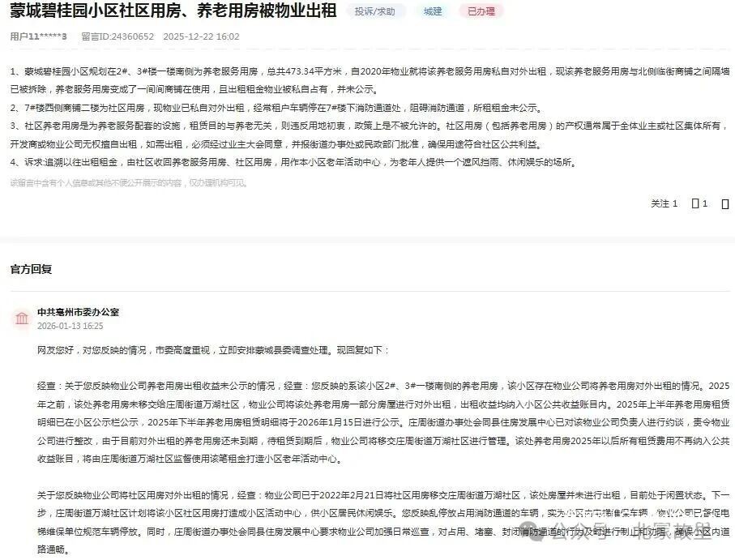Click the post date 2025-12-22 16:02
Viewport: 735px width, 560px height.
click(201, 36)
